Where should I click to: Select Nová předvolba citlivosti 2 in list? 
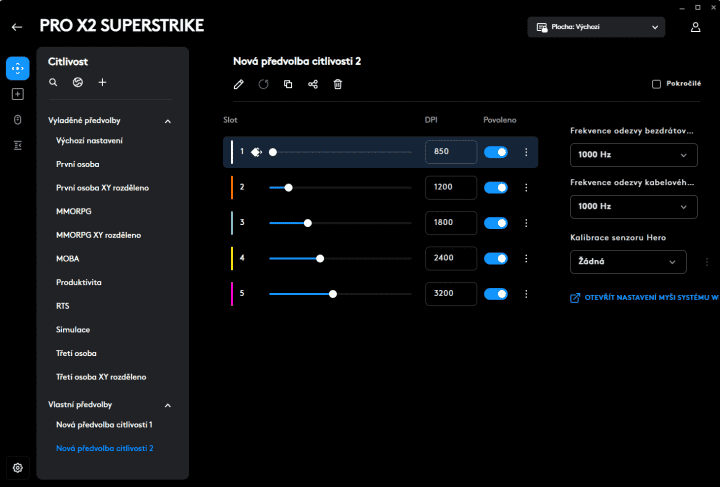[105, 448]
